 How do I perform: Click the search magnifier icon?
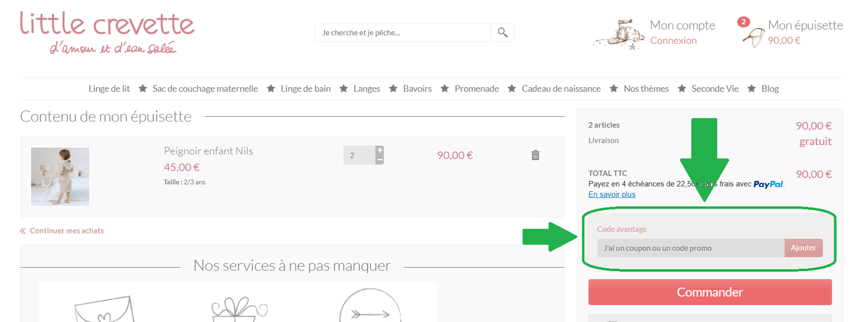pos(502,33)
